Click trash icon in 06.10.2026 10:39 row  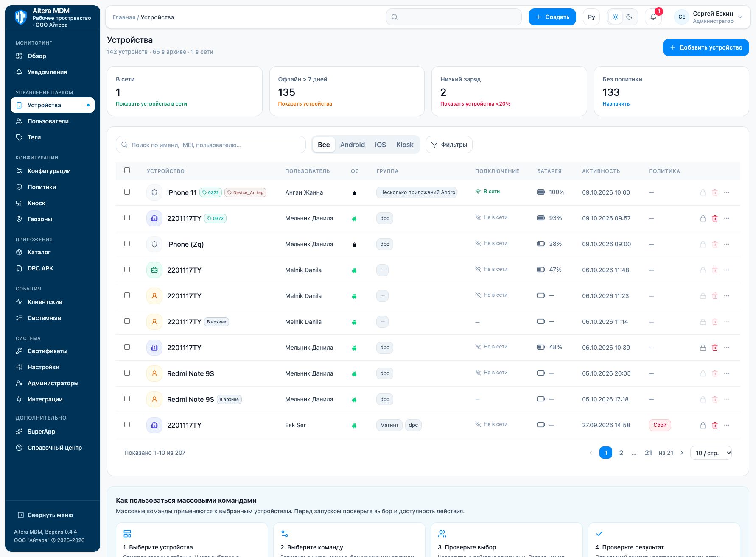[715, 348]
